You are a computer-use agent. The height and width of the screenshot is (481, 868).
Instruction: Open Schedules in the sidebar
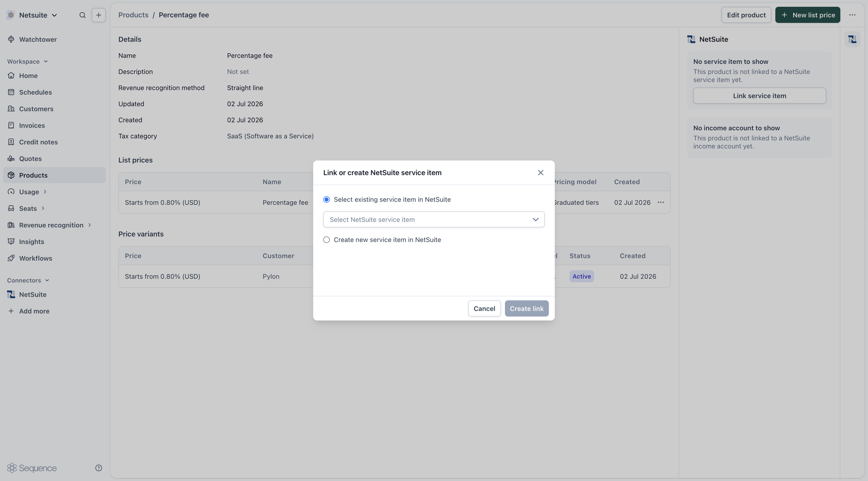[x=36, y=92]
